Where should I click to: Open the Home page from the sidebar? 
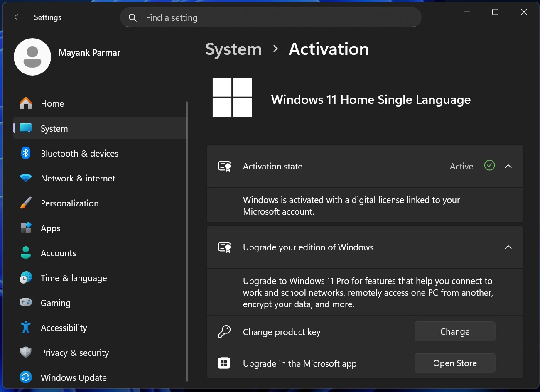coord(52,103)
